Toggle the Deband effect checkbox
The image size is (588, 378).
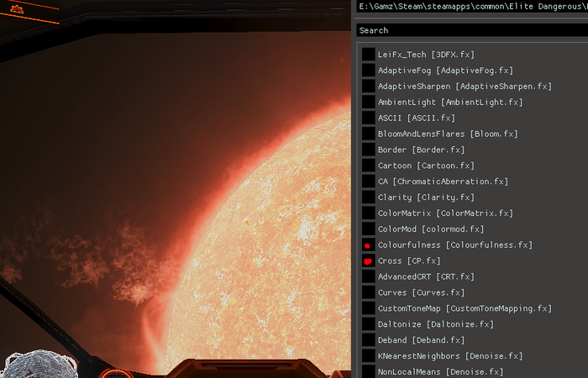click(368, 340)
